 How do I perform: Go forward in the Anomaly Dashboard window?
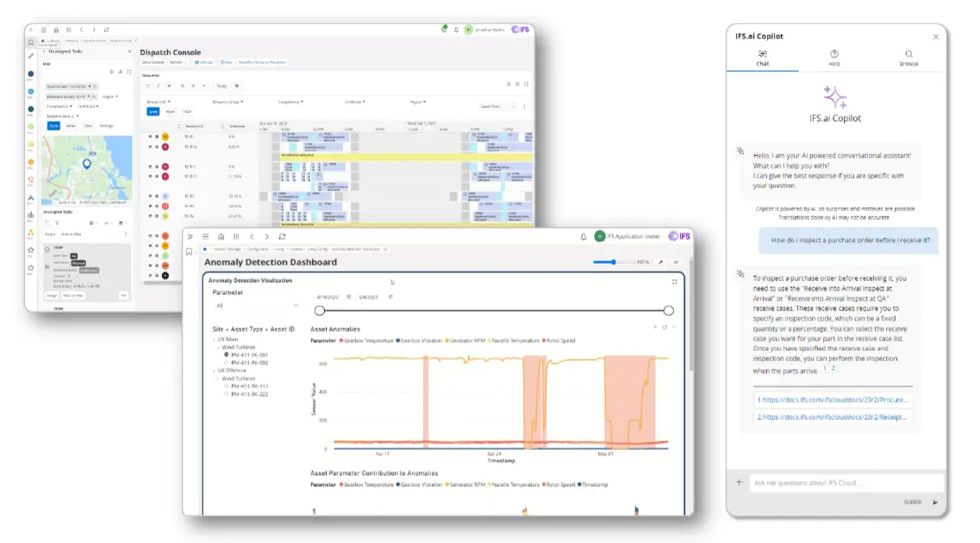pos(267,237)
